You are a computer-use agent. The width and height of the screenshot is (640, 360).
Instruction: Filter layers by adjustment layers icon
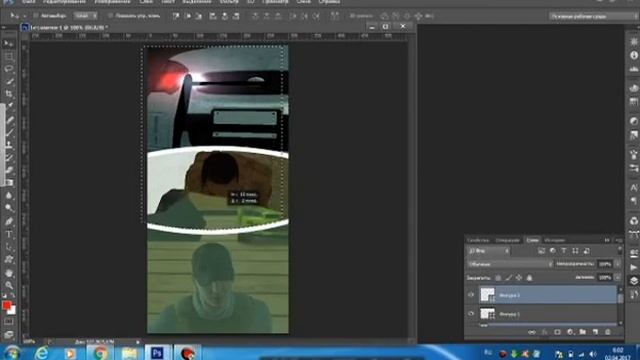tap(553, 251)
